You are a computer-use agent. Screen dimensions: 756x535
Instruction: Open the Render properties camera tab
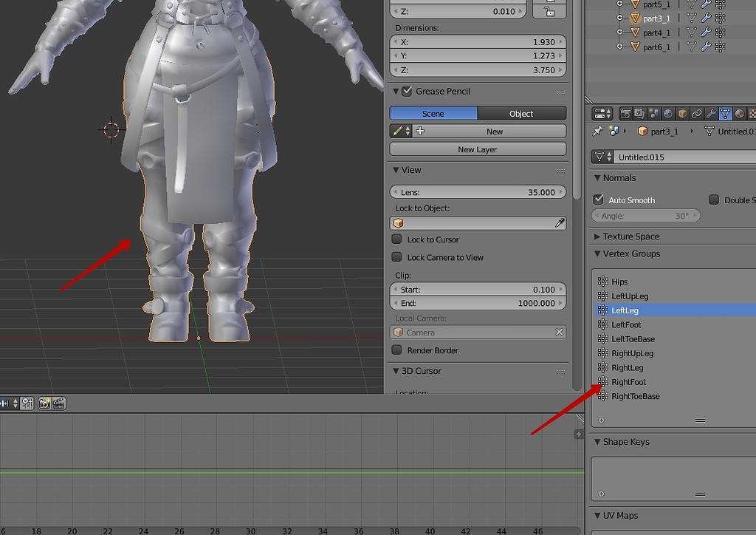coord(625,114)
